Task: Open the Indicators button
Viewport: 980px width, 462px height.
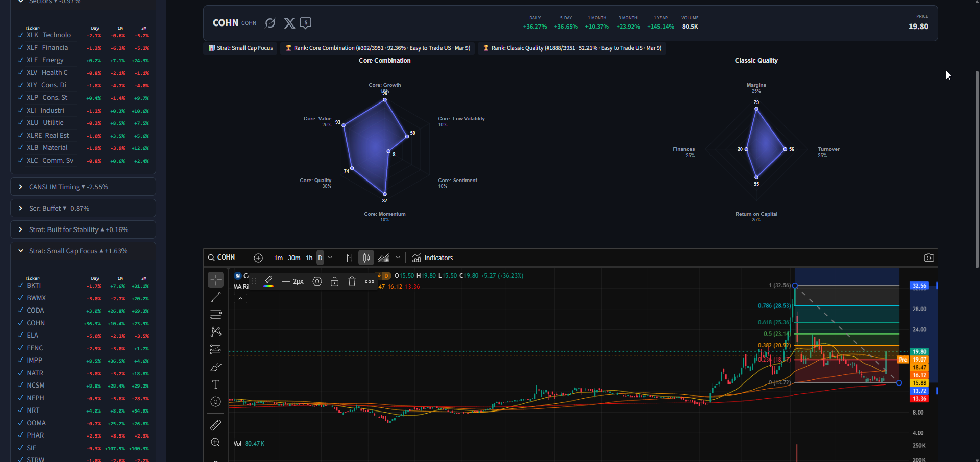Action: pos(433,258)
